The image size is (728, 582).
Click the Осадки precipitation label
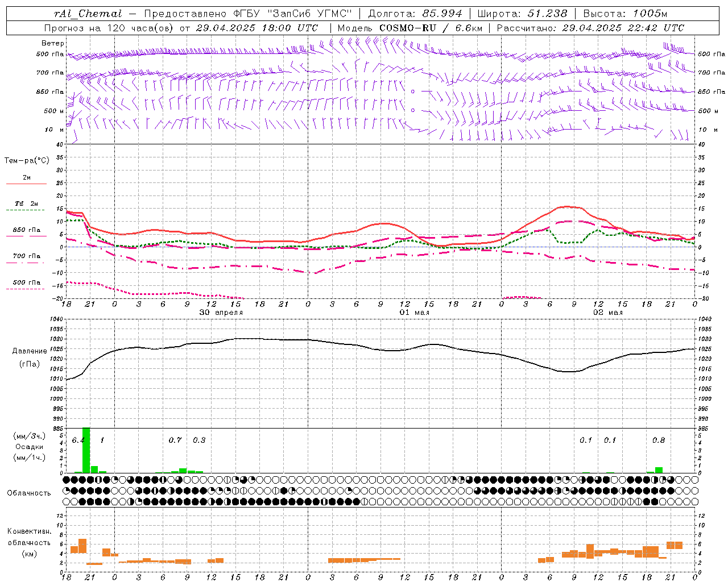tap(29, 447)
